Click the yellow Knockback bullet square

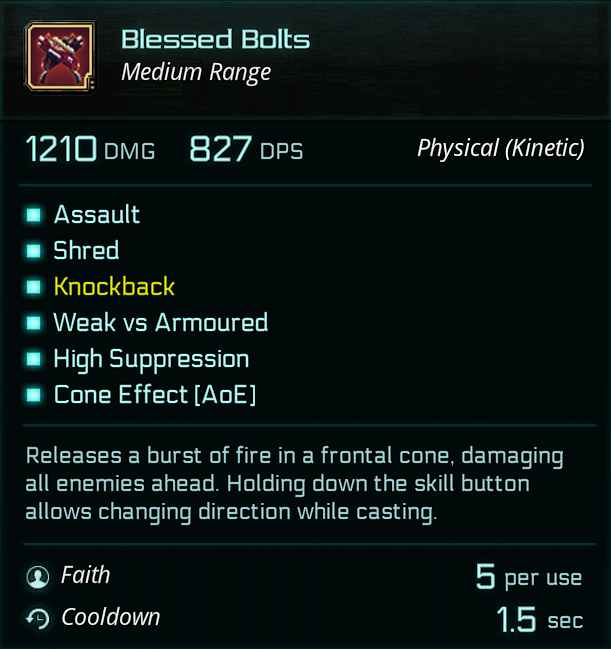point(34,287)
